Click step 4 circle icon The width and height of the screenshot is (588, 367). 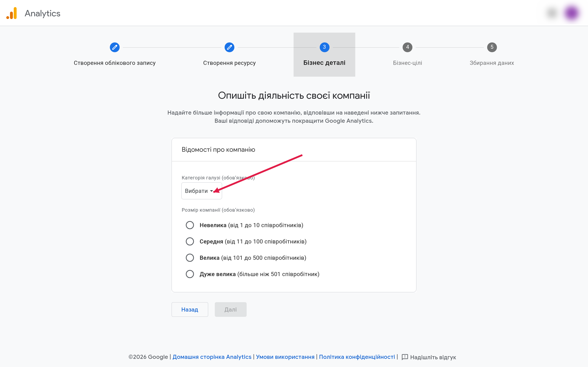408,47
